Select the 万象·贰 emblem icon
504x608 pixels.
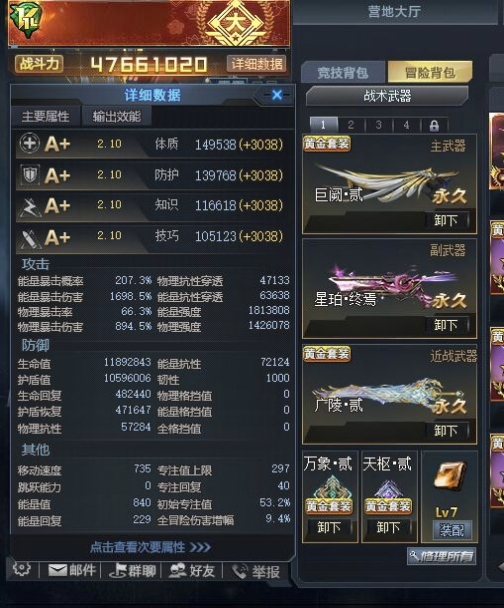[x=330, y=487]
